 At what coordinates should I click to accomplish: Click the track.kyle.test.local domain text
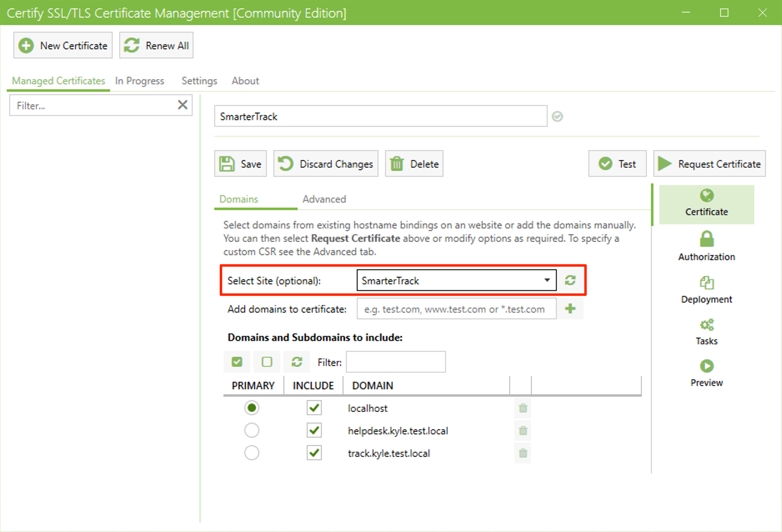(389, 453)
